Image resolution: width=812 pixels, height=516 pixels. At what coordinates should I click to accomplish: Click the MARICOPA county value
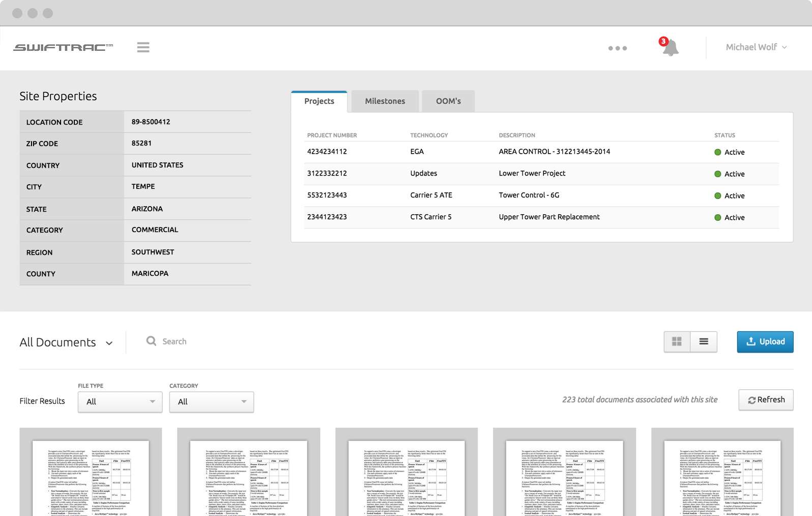[x=150, y=274]
